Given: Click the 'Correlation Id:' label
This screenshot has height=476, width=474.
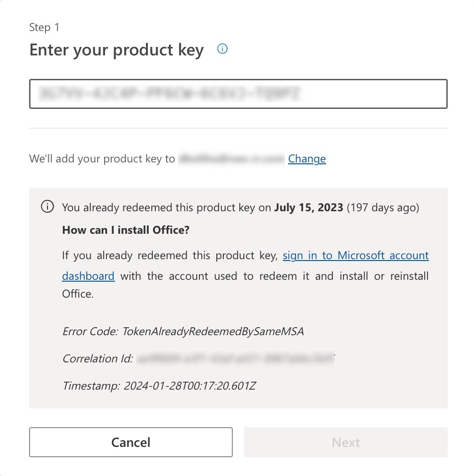Looking at the screenshot, I should 98,359.
